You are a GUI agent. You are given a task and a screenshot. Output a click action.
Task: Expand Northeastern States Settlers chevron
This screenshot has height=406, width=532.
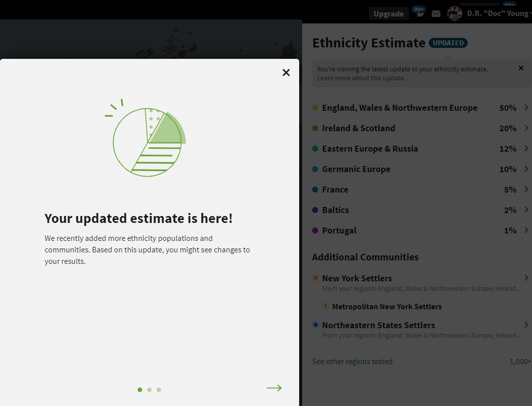click(526, 325)
